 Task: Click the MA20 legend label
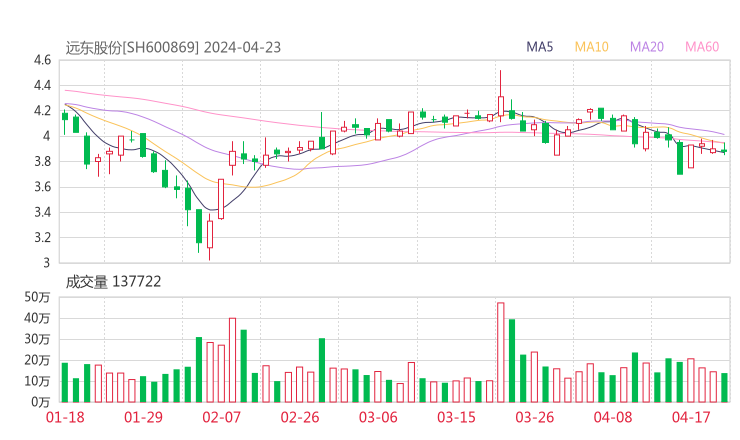pos(647,47)
